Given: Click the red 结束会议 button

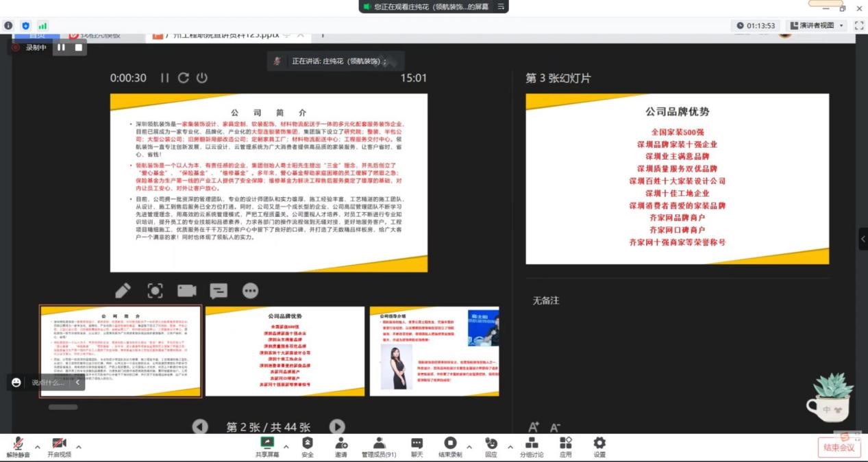Looking at the screenshot, I should click(839, 448).
